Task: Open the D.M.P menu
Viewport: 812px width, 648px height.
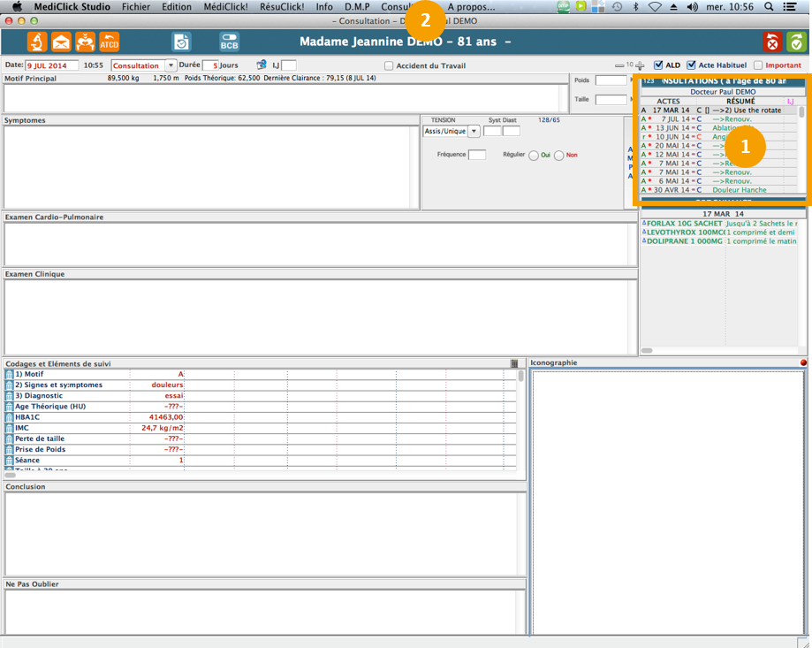Action: 359,6
